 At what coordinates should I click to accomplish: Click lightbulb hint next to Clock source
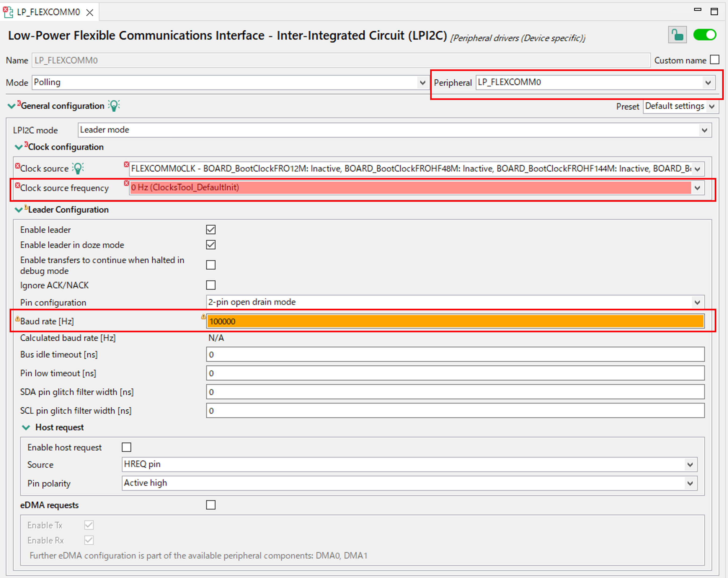pyautogui.click(x=78, y=168)
